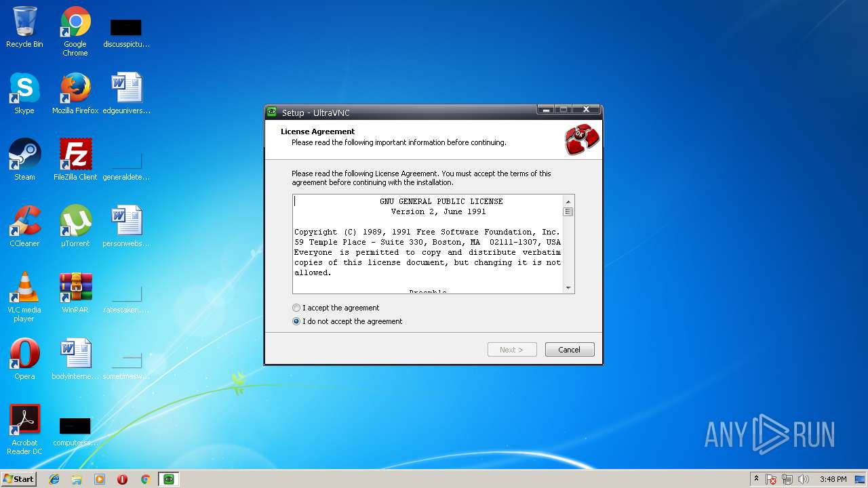Select the sometimesw... desktop file
Screen dimensions: 868x488
(x=126, y=365)
